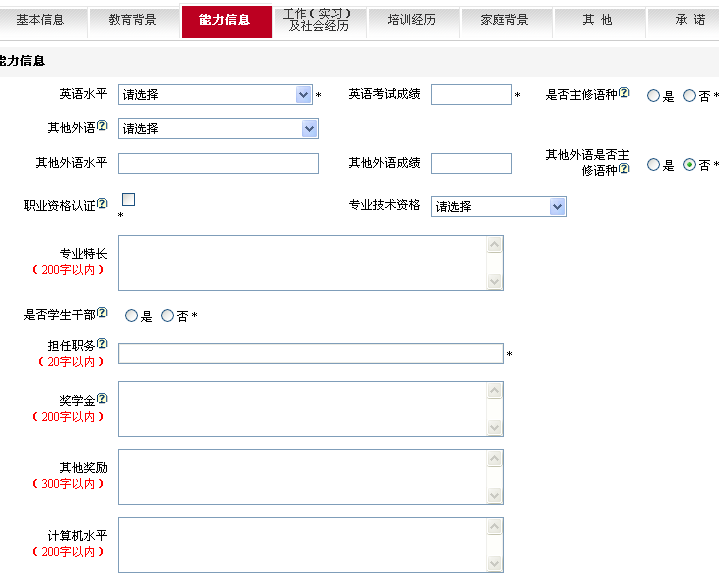Click help icon beside 职业资格认证
The height and width of the screenshot is (582, 719).
point(102,204)
